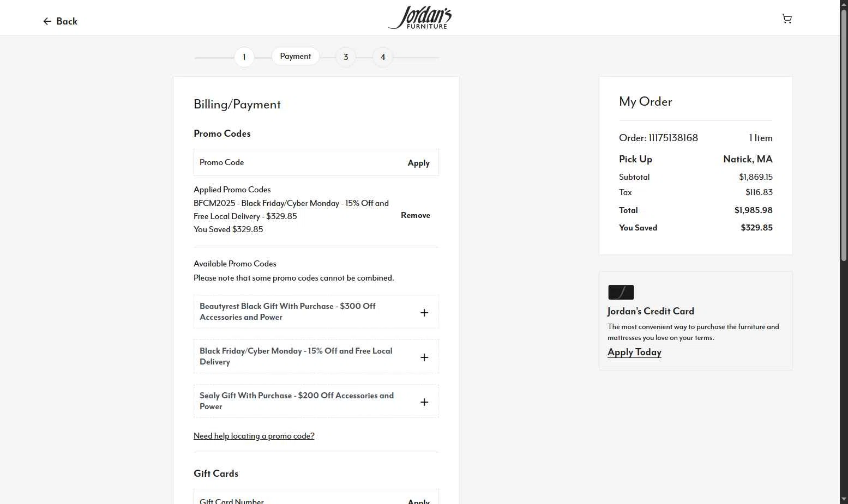Remove the applied BFCM2025 promo code
This screenshot has width=848, height=504.
pos(416,215)
